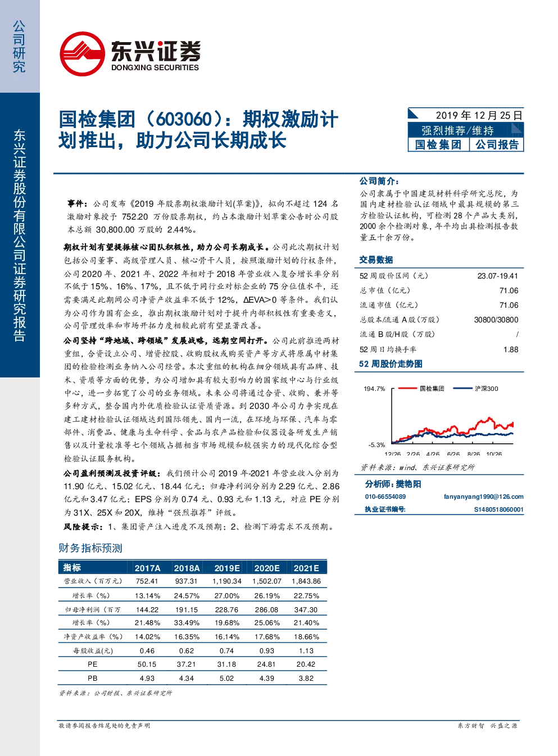Select the certificate number S1480518060001

pyautogui.click(x=498, y=509)
